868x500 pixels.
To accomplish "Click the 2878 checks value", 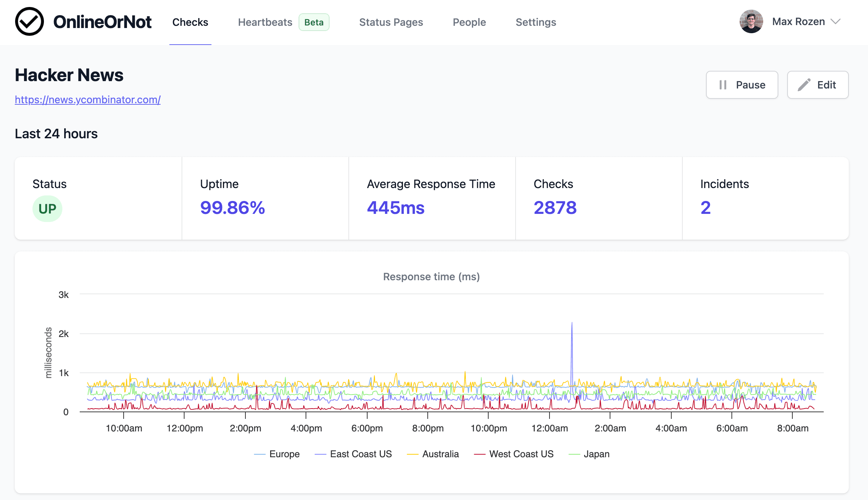I will pyautogui.click(x=555, y=208).
